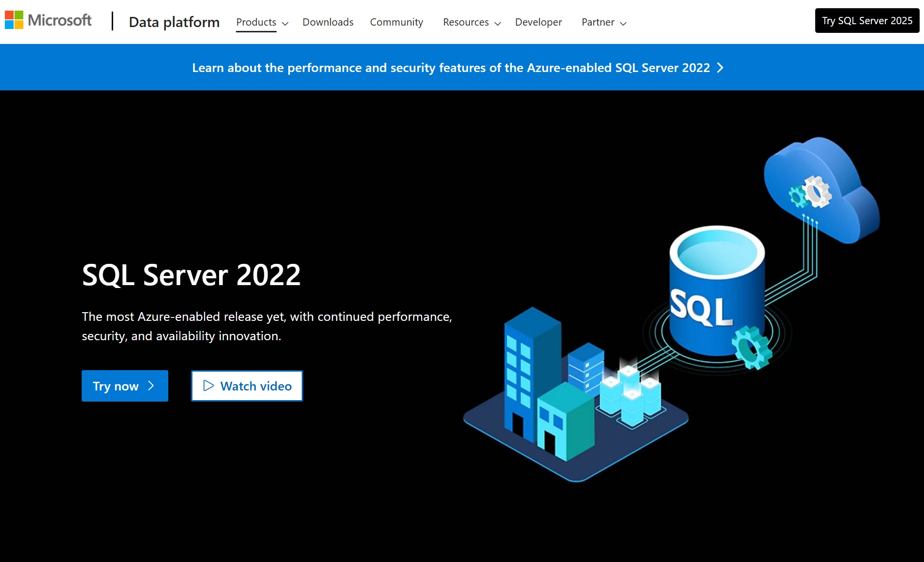Open the Azure-enabled SQL Server 2022 banner link
Image resolution: width=924 pixels, height=562 pixels.
457,68
